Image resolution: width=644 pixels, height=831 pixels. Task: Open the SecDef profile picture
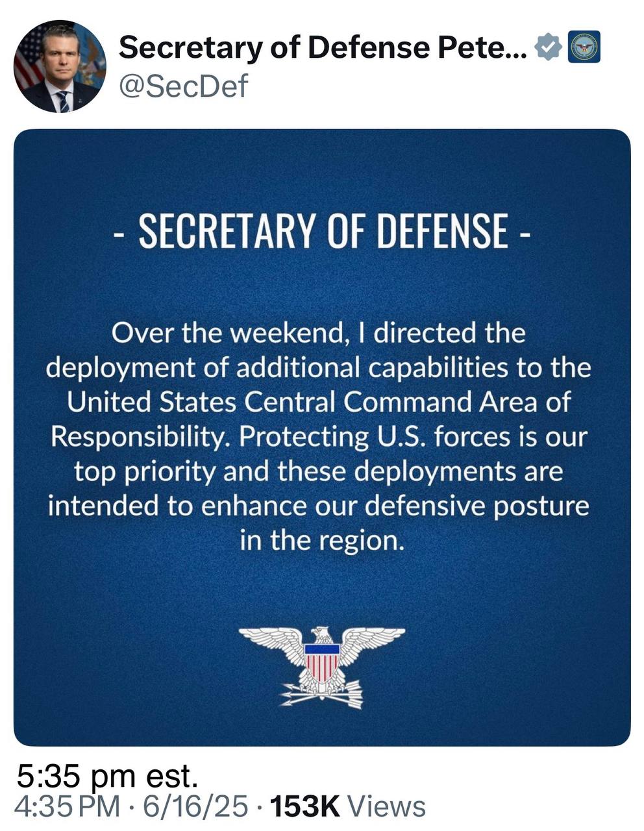[x=60, y=67]
